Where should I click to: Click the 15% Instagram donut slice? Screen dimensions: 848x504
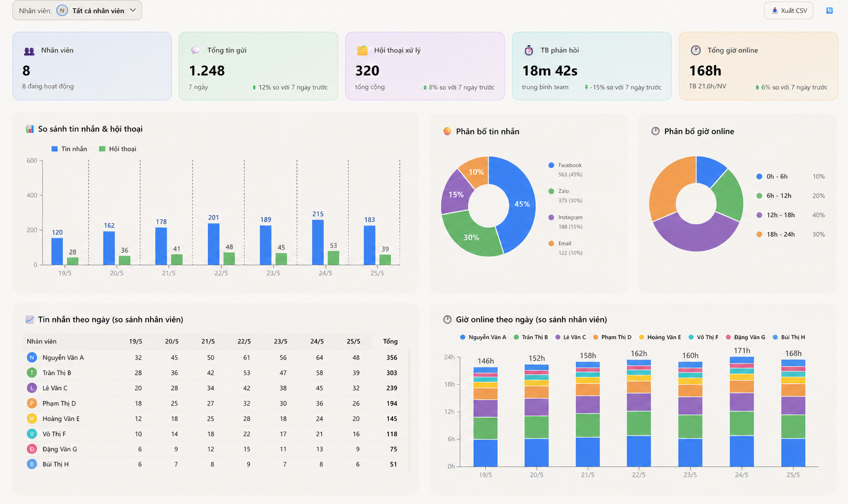[x=456, y=194]
